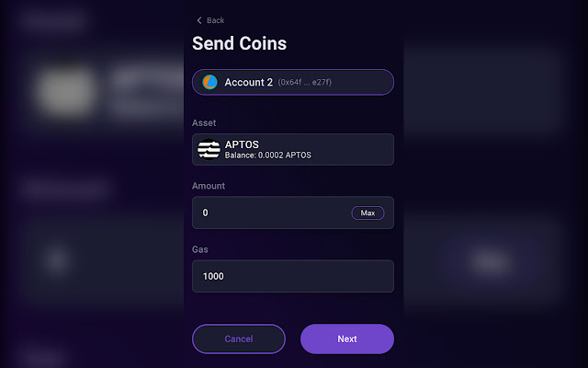Click the Max amount button
Viewport: 588px width, 368px height.
click(367, 213)
